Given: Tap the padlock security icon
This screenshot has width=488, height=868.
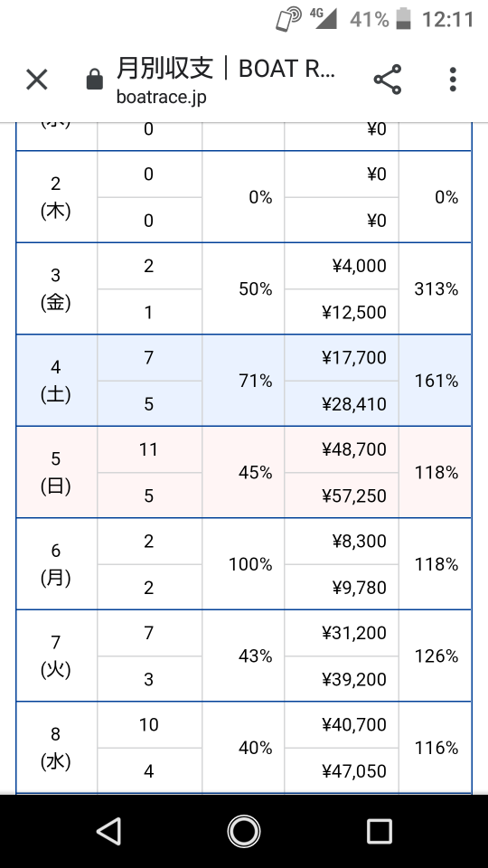Looking at the screenshot, I should (95, 80).
